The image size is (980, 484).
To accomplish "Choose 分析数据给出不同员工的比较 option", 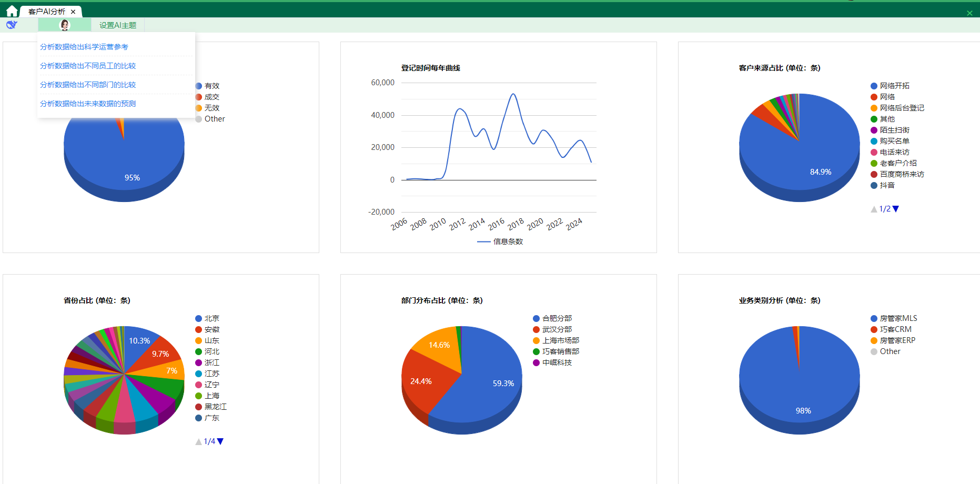I will point(88,66).
